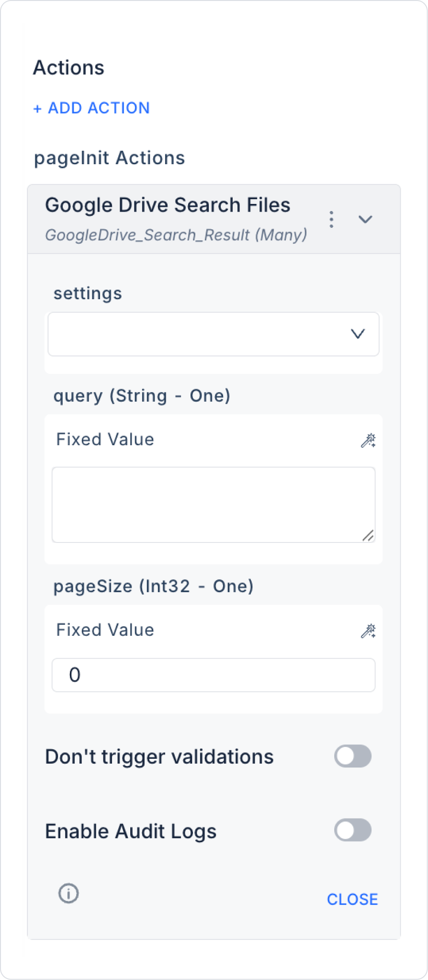428x980 pixels.
Task: Click the GoogleDrive_Search_Result (Many) subtitle
Action: (176, 235)
